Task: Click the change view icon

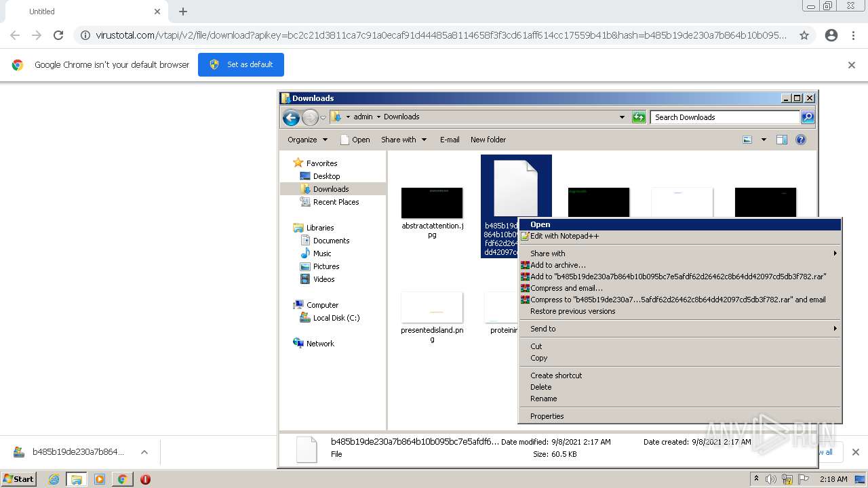Action: tap(747, 140)
